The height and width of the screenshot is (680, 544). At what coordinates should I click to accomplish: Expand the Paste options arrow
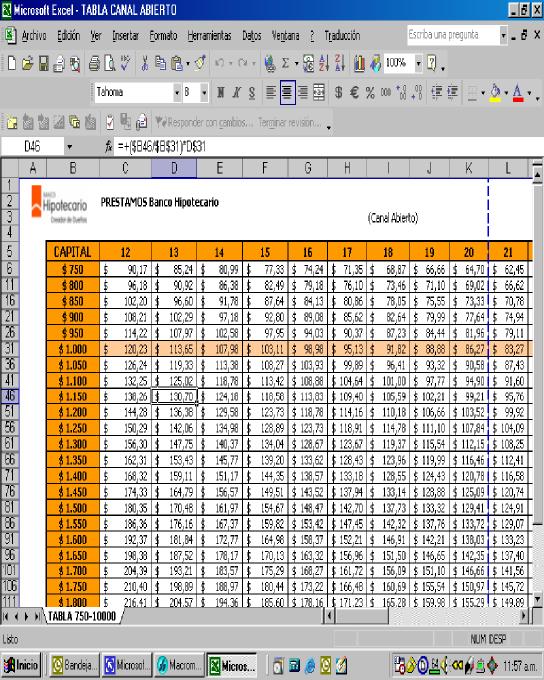click(188, 64)
